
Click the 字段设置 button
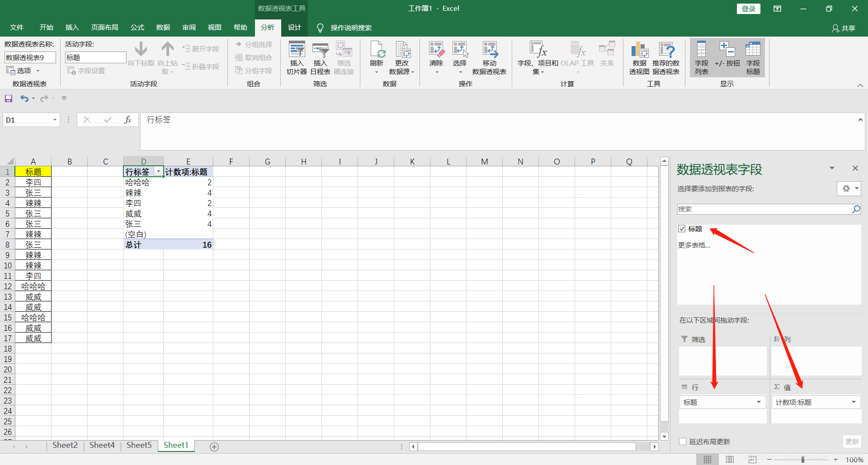[x=86, y=71]
